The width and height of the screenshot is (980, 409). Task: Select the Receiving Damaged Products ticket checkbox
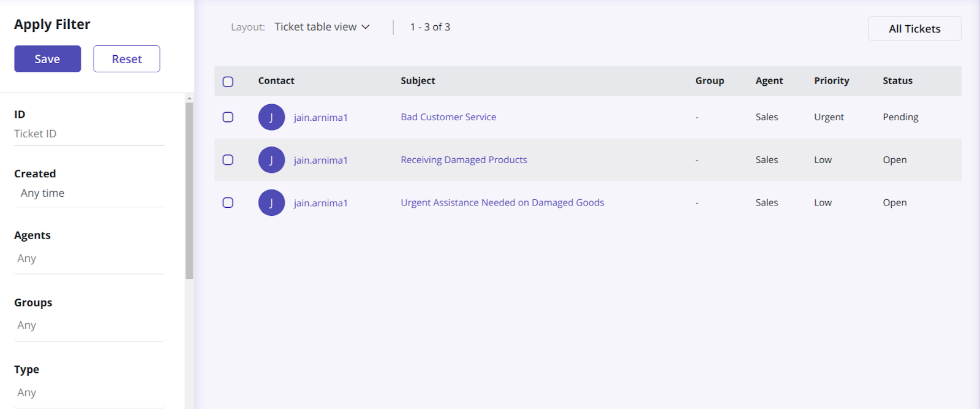[228, 160]
